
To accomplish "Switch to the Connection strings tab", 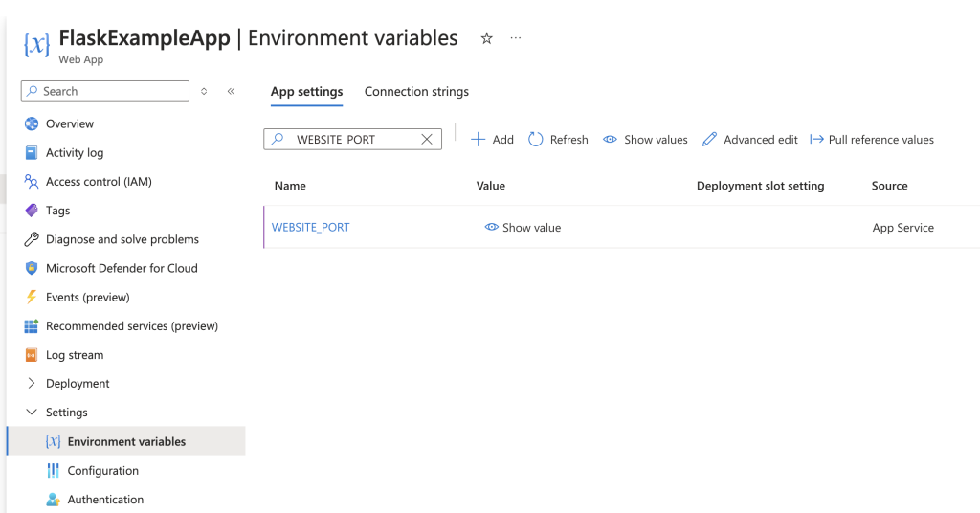I will tap(417, 91).
